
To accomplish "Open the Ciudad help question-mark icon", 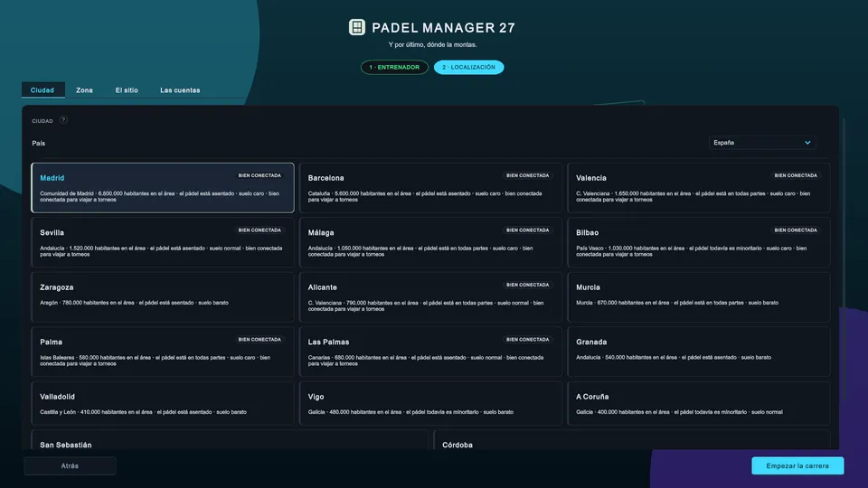I will click(63, 120).
